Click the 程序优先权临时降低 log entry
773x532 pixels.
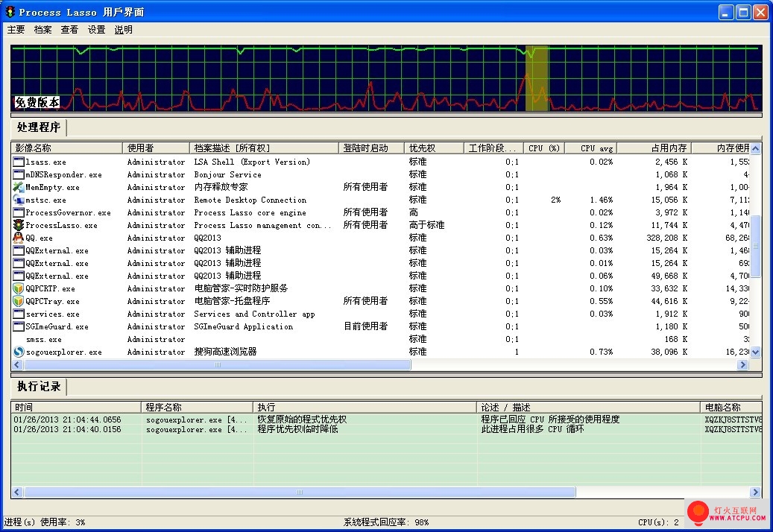[x=297, y=429]
